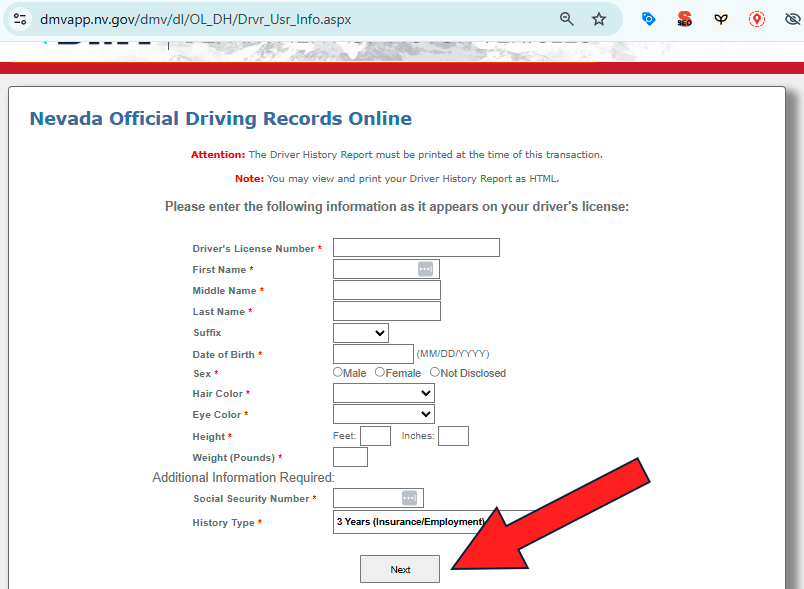Select the Not Disclosed sex option
Screen dimensions: 804x589
coord(435,372)
